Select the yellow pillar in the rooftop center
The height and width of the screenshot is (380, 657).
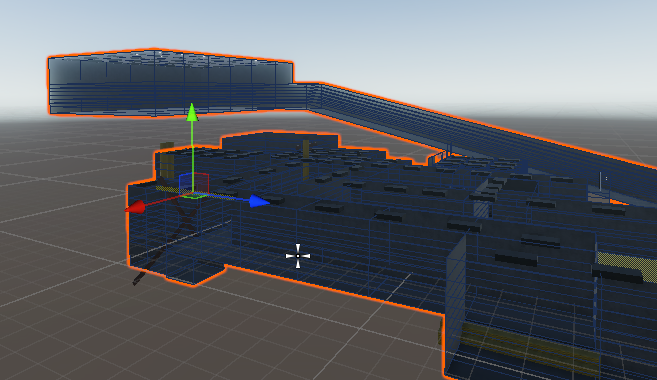pyautogui.click(x=306, y=159)
